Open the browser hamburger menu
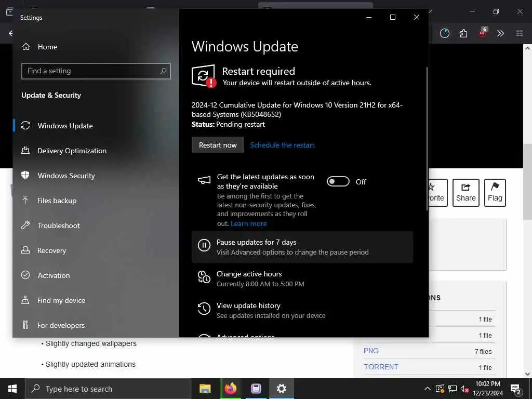Screen dimensions: 532x399 click(520, 33)
